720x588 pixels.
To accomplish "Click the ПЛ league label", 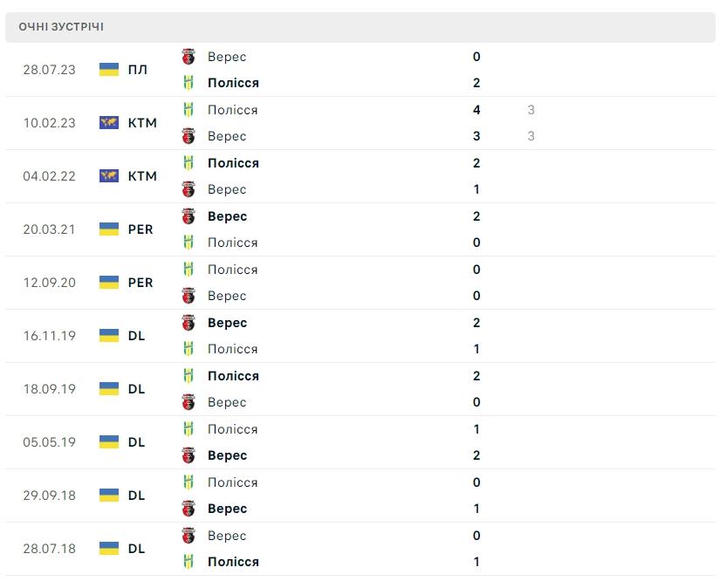I will coord(137,70).
